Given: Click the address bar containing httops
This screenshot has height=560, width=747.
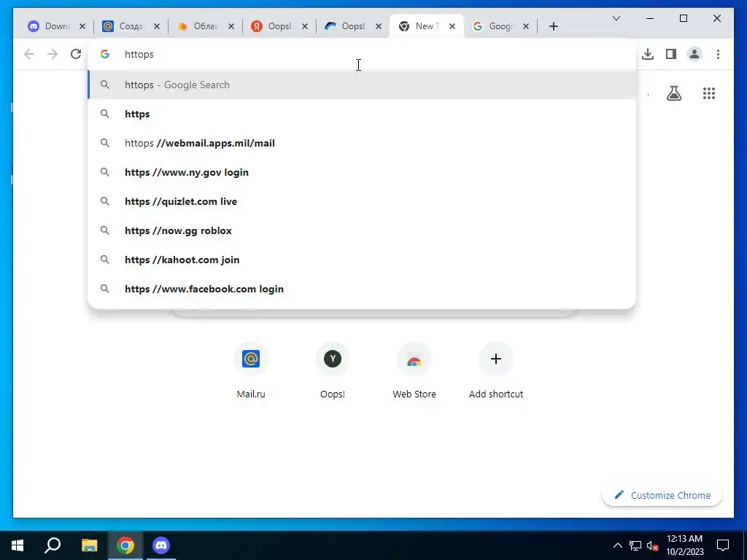Looking at the screenshot, I should tap(362, 54).
